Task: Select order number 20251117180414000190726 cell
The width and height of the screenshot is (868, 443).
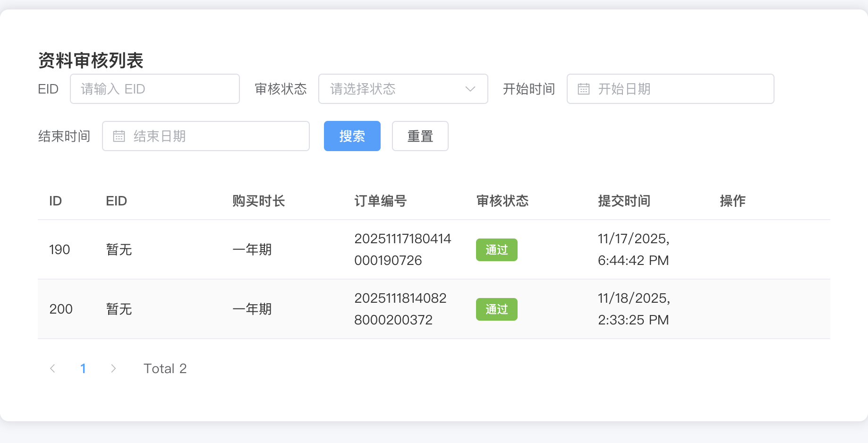Action: click(402, 249)
